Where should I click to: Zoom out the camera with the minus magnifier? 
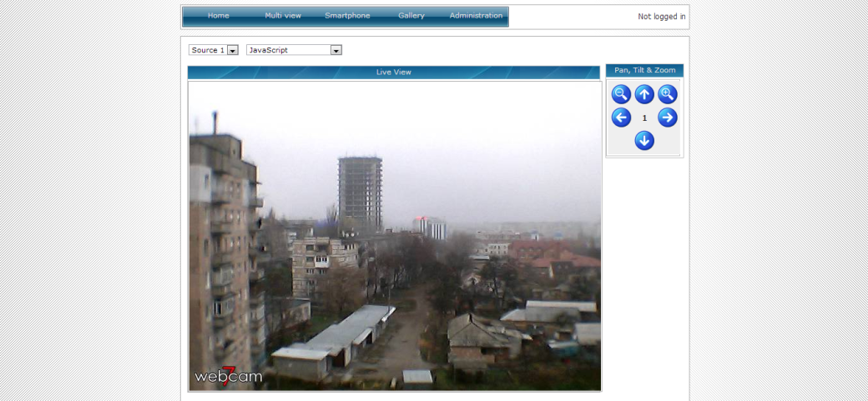(621, 94)
